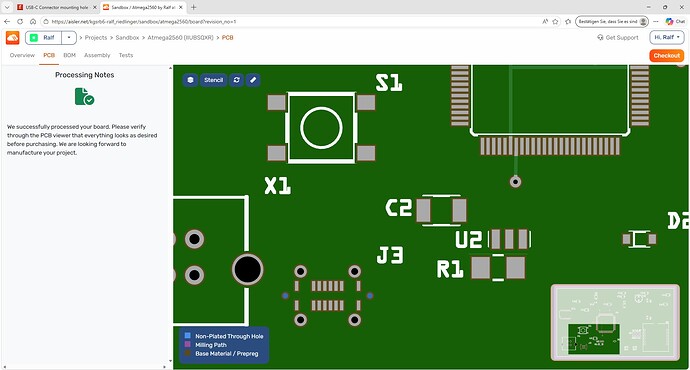
Task: Click the site info lock icon in address bar
Action: [46, 21]
